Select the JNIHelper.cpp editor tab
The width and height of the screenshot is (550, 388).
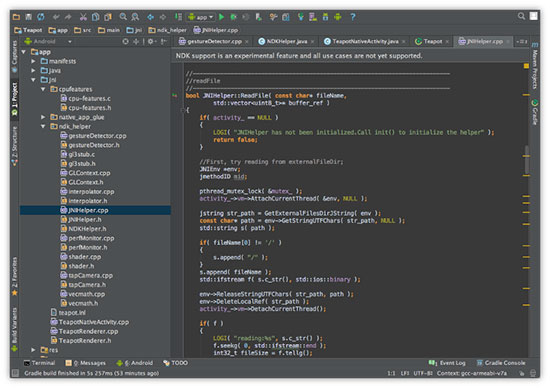(484, 41)
